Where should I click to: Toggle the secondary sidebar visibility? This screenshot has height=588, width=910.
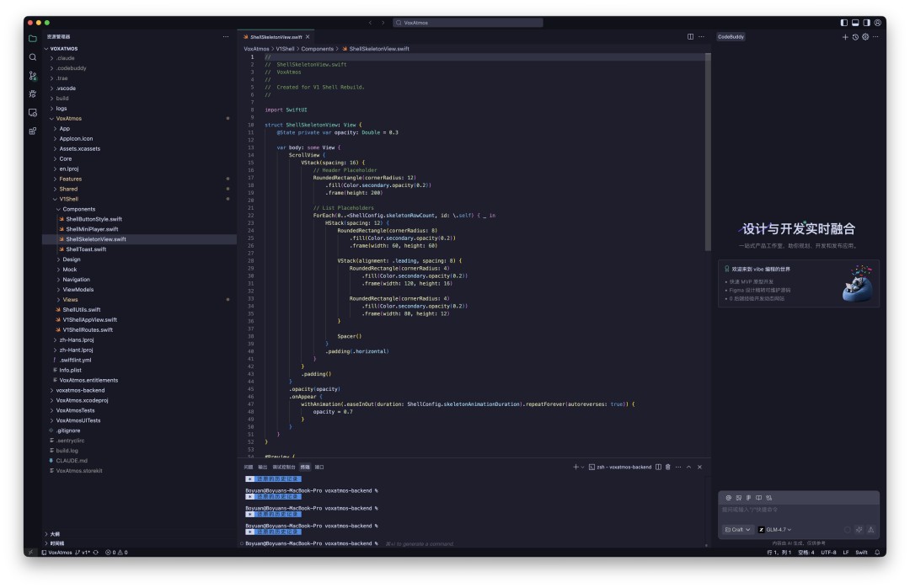point(866,23)
